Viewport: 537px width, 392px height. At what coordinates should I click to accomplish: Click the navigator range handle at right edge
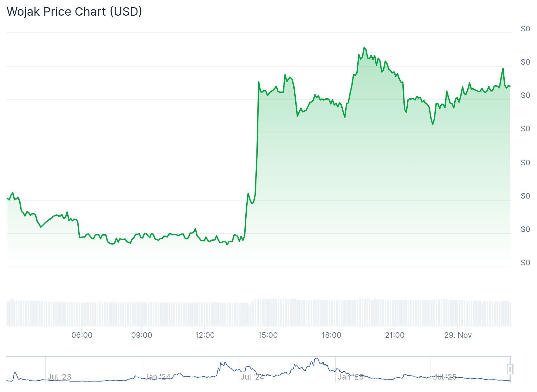coord(510,369)
